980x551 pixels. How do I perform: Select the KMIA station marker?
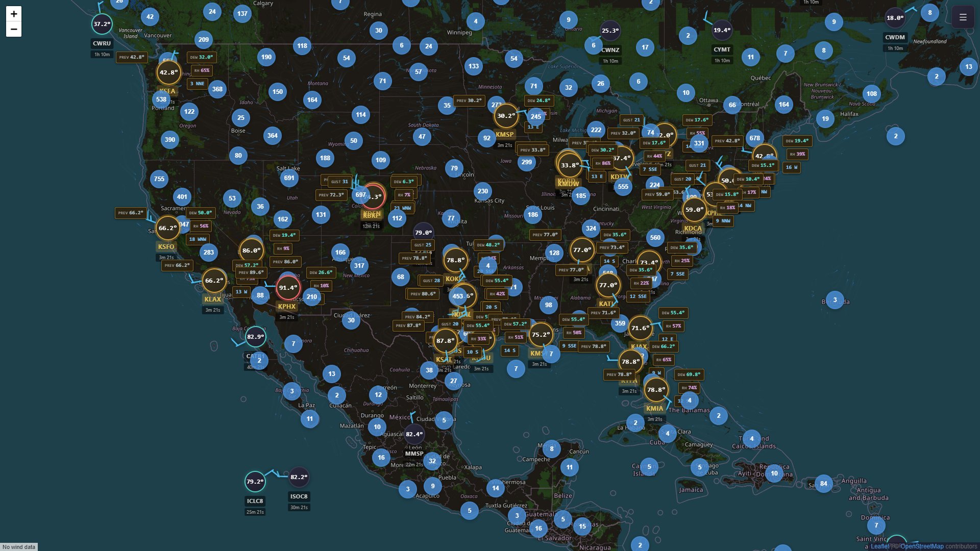(x=655, y=389)
